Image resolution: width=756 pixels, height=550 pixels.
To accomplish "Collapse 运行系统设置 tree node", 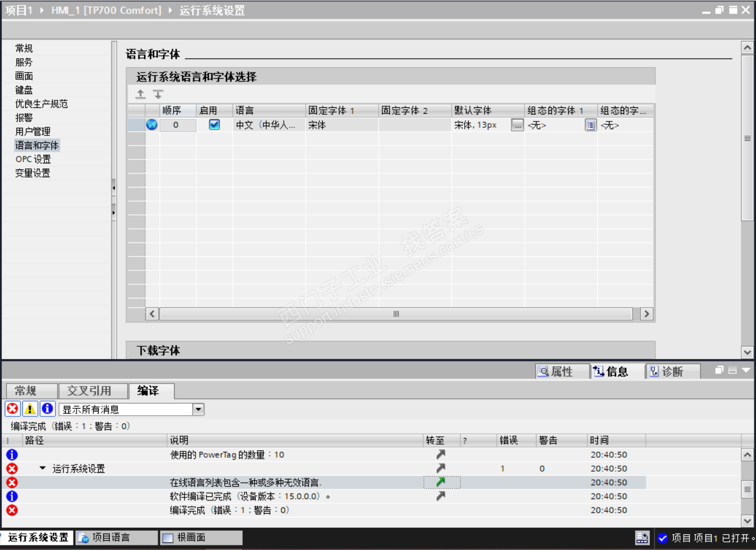I will tap(43, 468).
